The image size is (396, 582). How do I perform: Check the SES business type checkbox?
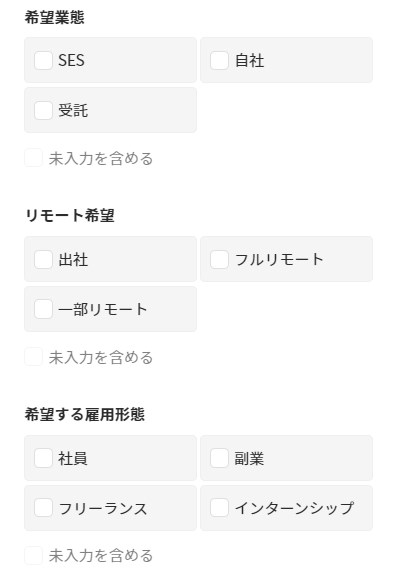pyautogui.click(x=43, y=60)
